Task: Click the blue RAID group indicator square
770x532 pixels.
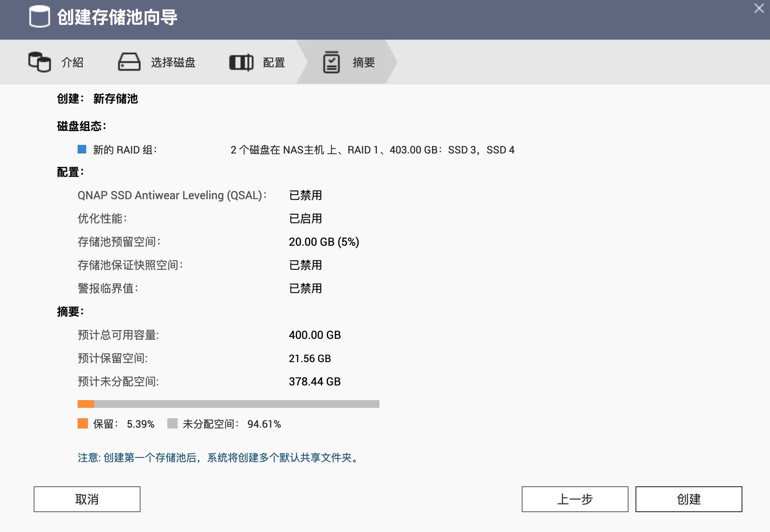Action: pos(81,150)
